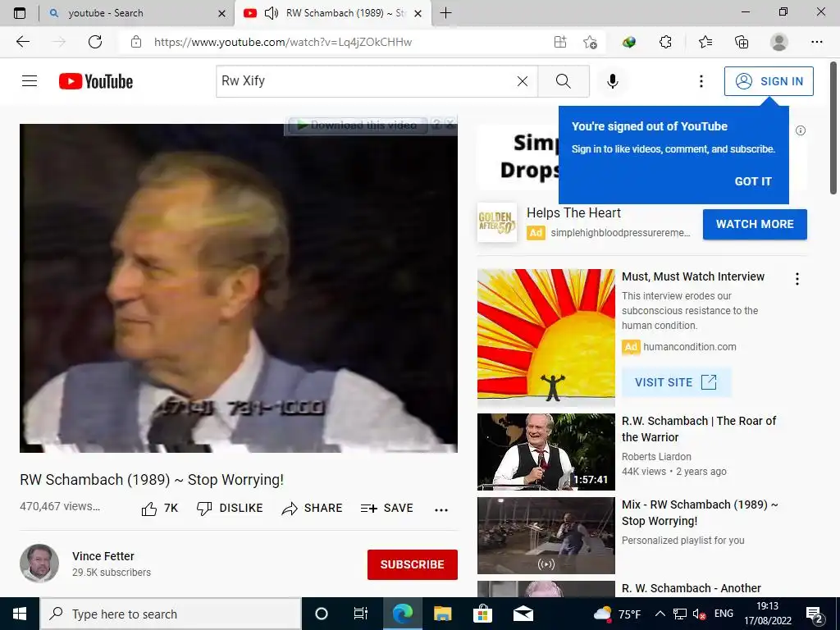Select the RW Schambach (1989) tab
Screen dimensions: 840x630
[x=332, y=13]
